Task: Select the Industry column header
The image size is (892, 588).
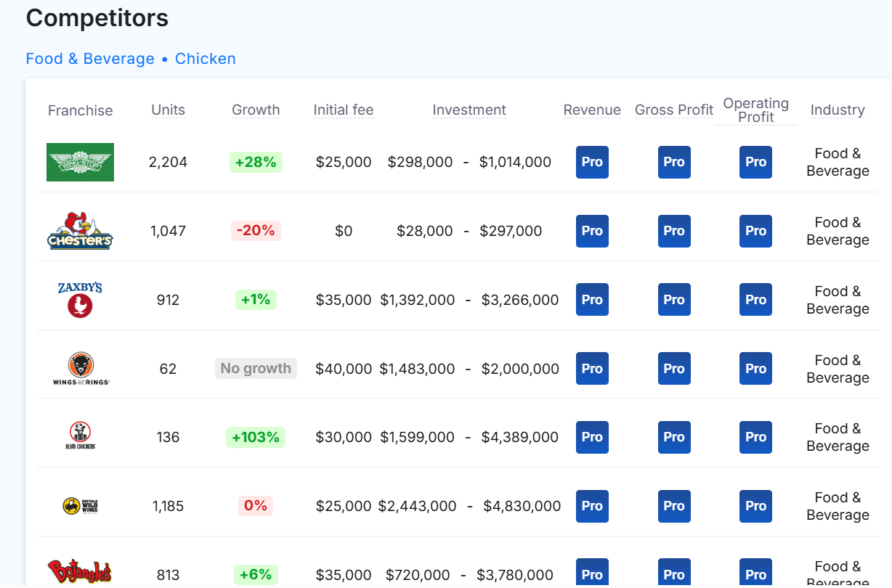Action: point(838,110)
